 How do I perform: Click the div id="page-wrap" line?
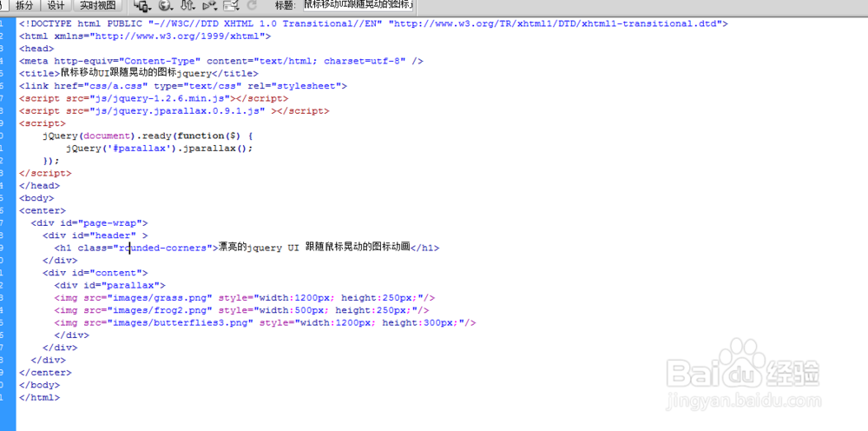coord(89,222)
